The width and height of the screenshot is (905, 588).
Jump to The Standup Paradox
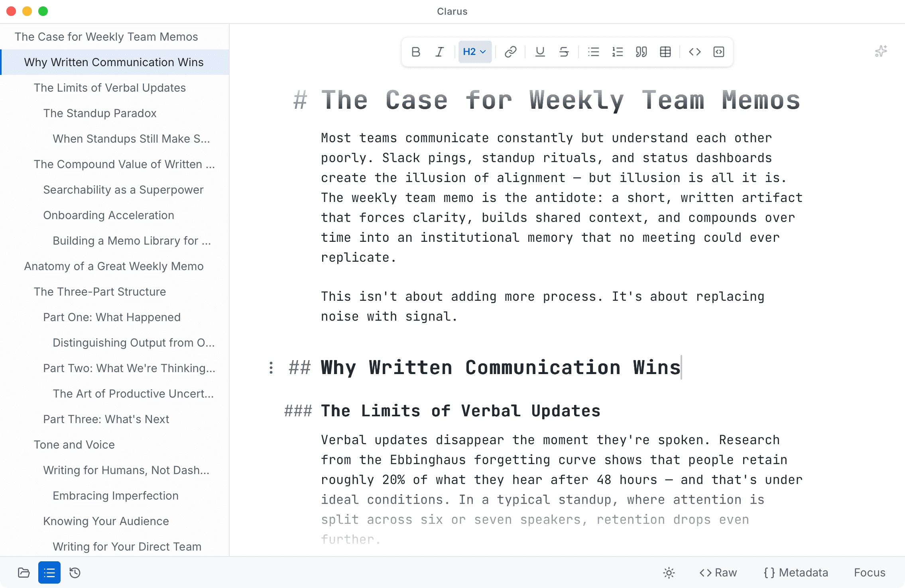(x=115, y=113)
